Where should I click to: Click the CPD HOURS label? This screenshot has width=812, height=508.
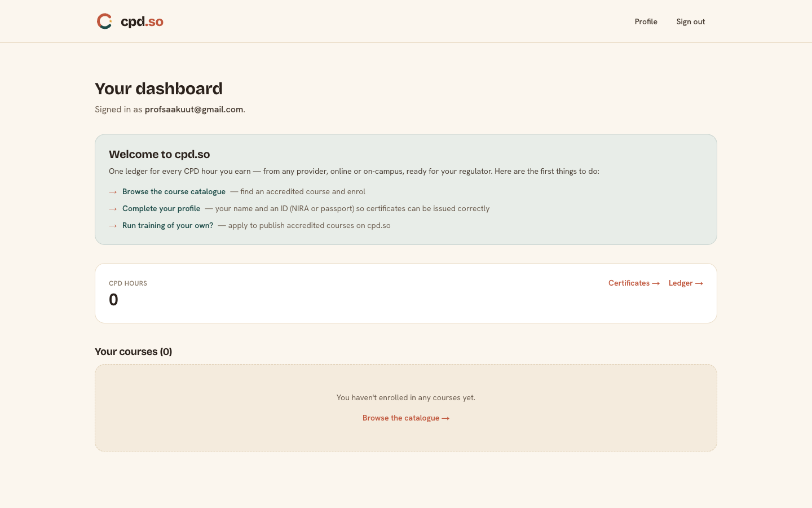click(128, 283)
